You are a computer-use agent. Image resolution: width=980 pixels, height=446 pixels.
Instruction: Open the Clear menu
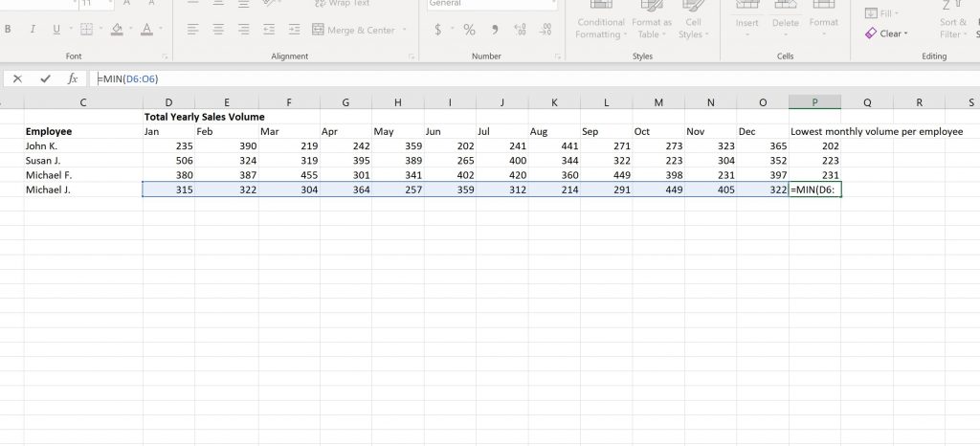(886, 33)
